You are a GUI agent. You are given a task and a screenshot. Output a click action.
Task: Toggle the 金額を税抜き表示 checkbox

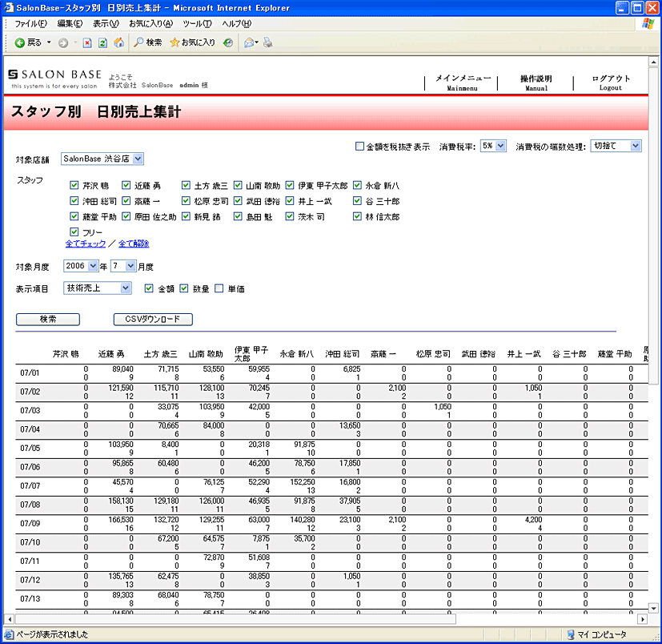[359, 147]
